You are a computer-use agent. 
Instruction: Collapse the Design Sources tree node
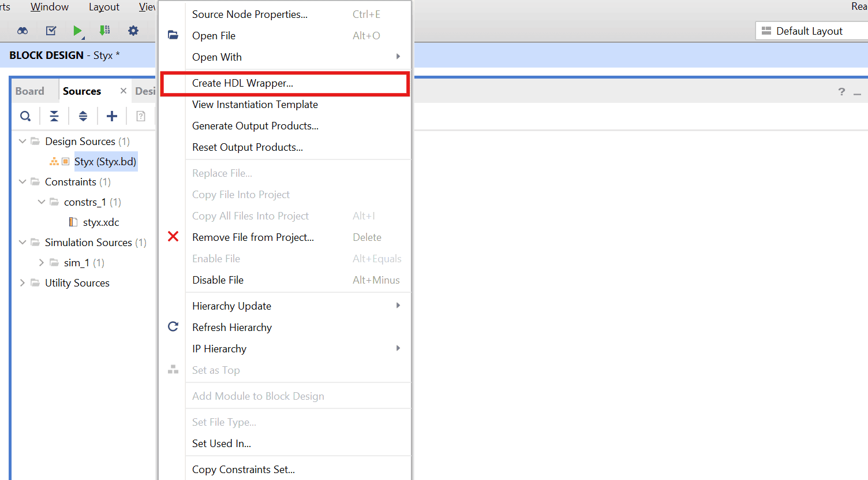[23, 142]
